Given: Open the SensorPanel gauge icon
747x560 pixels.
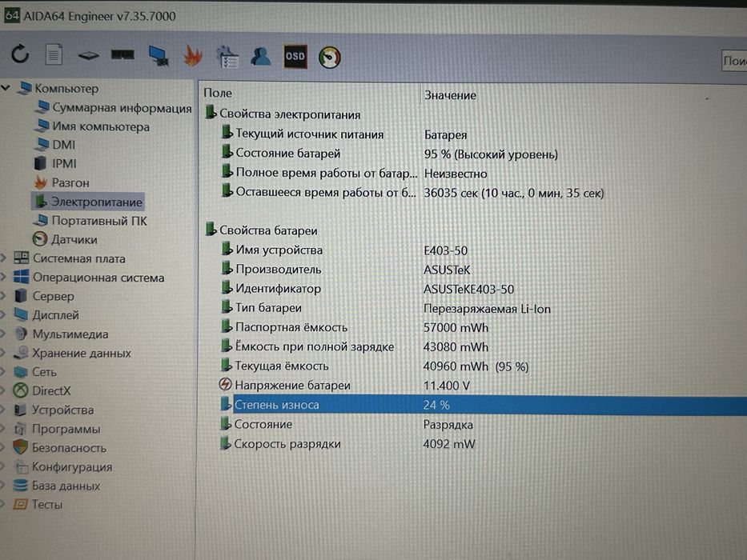Looking at the screenshot, I should click(329, 58).
